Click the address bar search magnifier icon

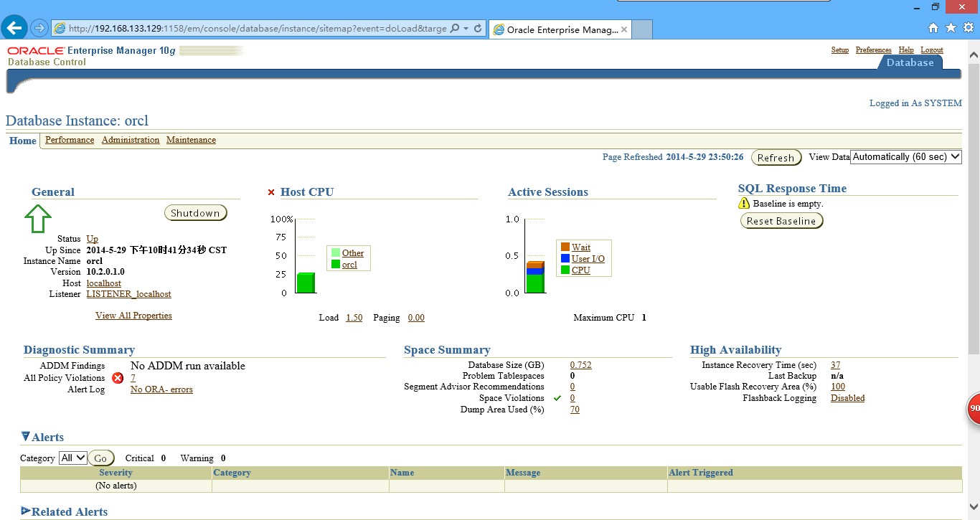[453, 29]
